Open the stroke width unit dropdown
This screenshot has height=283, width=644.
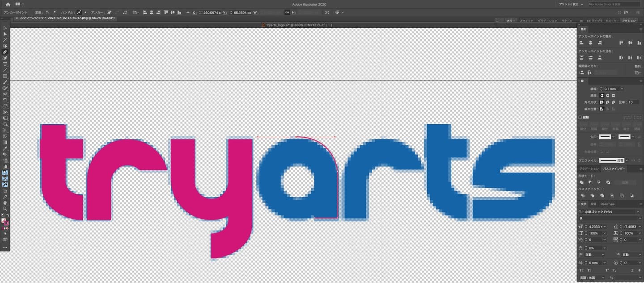pos(622,89)
